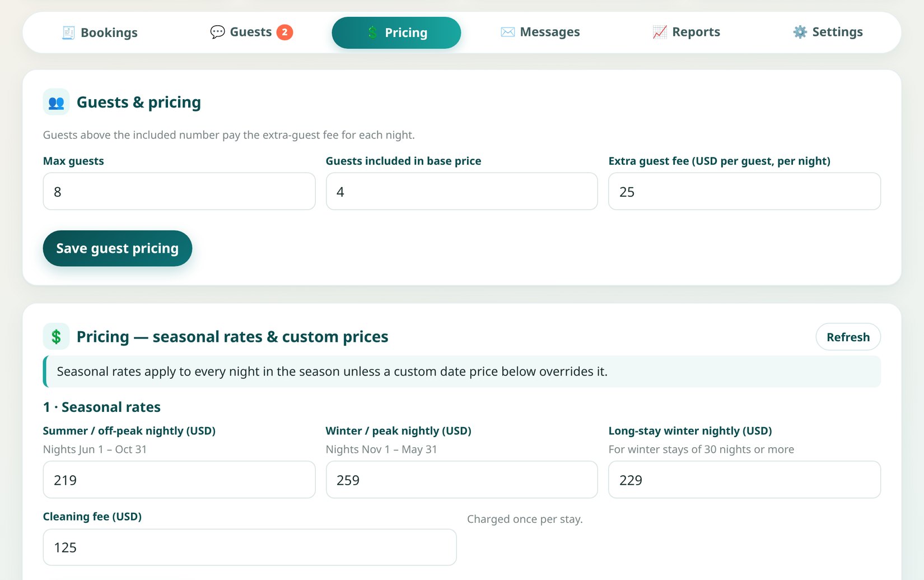Focus the Summer off-peak nightly field
The height and width of the screenshot is (580, 924).
179,480
